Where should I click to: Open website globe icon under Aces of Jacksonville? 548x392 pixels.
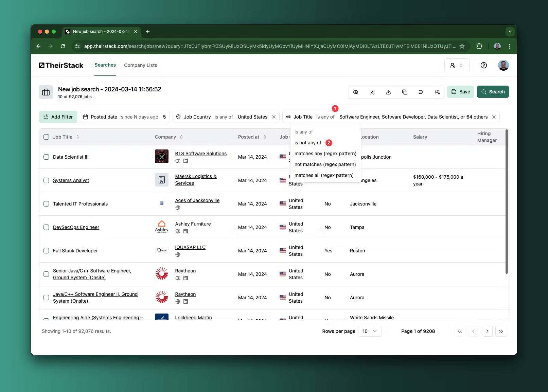tap(178, 208)
